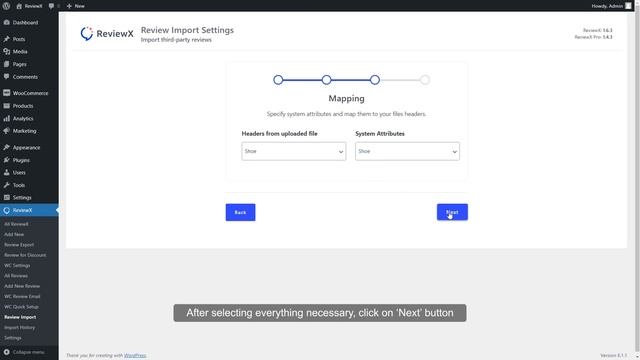
Task: Click the Comments sidebar icon
Action: (7, 77)
